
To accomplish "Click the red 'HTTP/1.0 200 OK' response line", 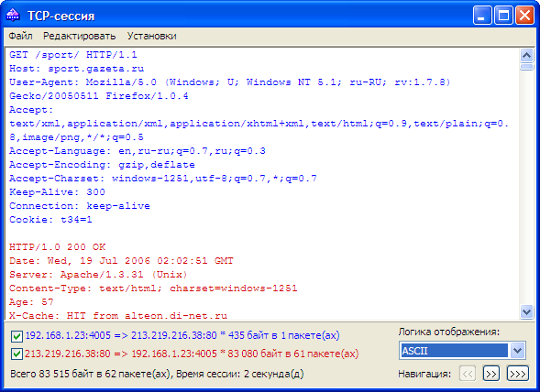I will (x=58, y=247).
